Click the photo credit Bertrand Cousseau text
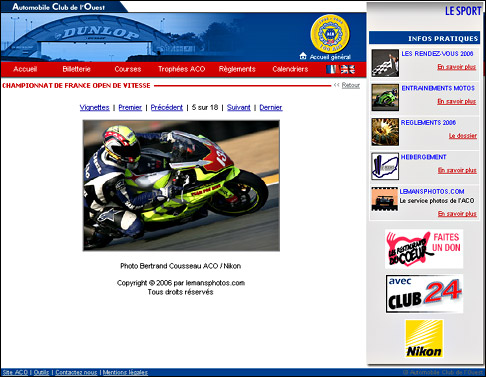This screenshot has height=377, width=486. (x=181, y=266)
